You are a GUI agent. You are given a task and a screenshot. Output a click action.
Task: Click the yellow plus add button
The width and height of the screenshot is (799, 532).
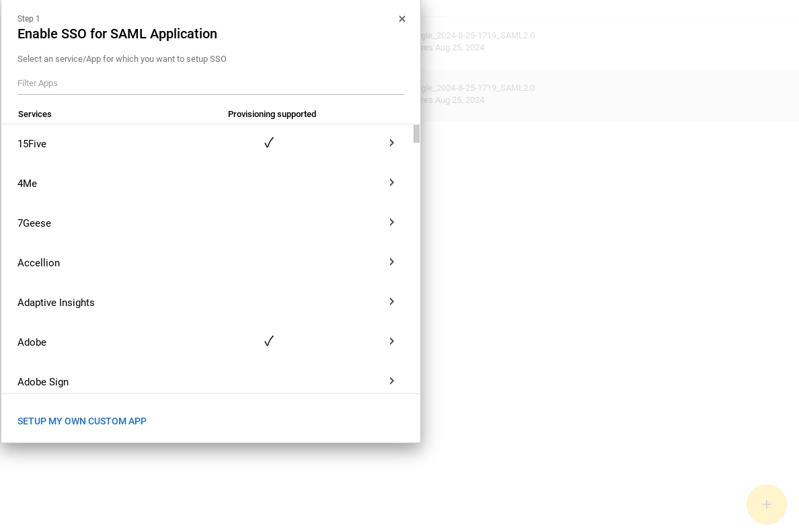point(767,504)
